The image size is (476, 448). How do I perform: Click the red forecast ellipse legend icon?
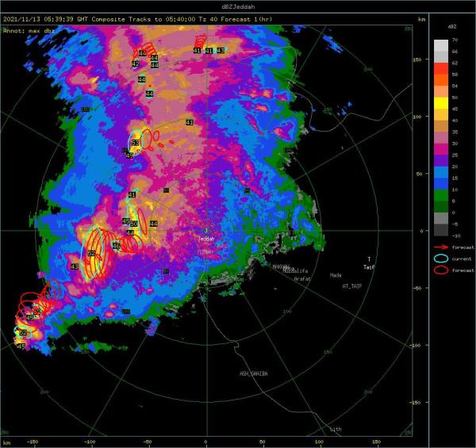tap(441, 270)
